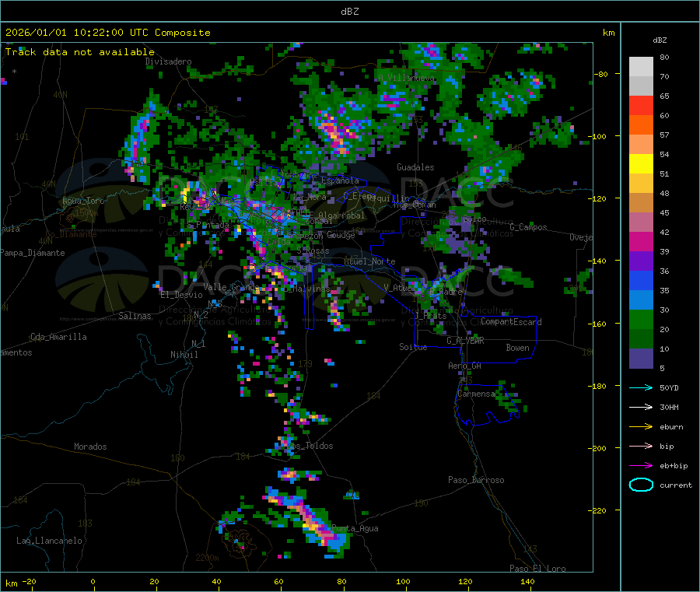Pick the brown 45–48 dBZ swatch
Image resolution: width=700 pixels, height=592 pixels.
pyautogui.click(x=641, y=203)
